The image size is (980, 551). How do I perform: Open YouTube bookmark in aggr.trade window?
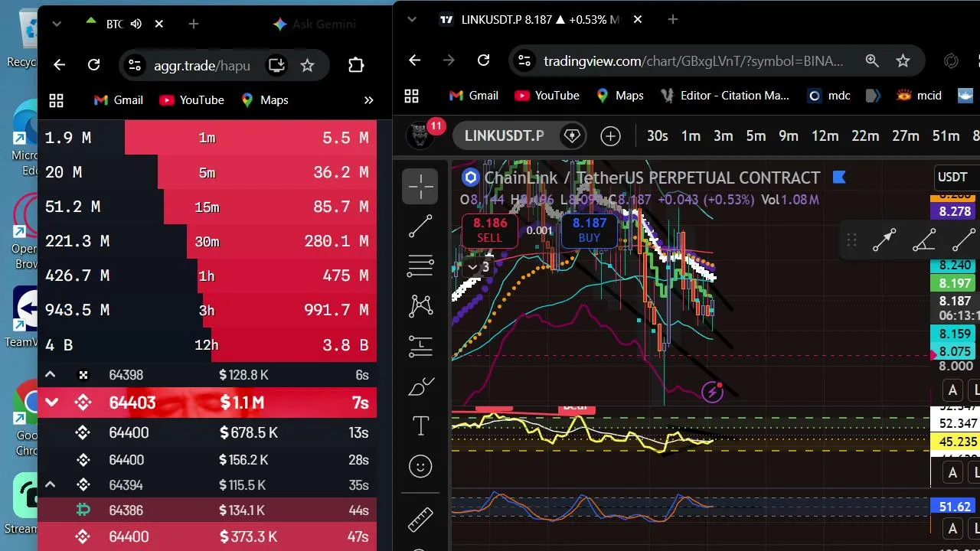coord(191,100)
